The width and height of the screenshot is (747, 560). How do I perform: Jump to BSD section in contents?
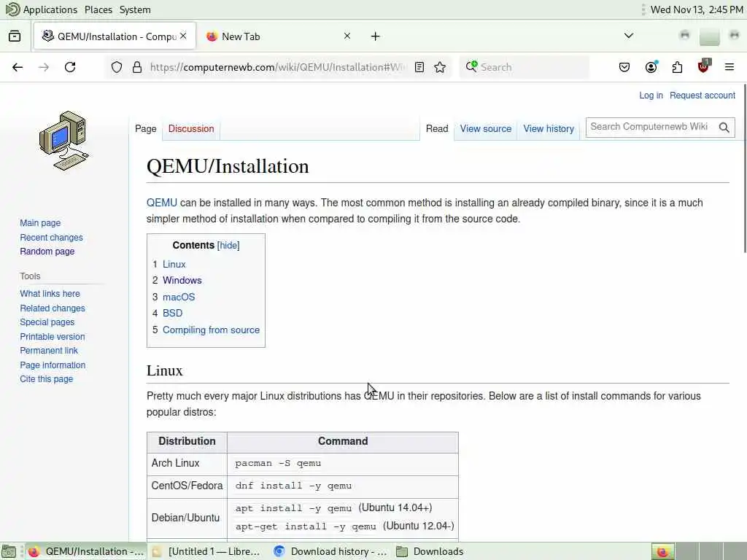172,314
